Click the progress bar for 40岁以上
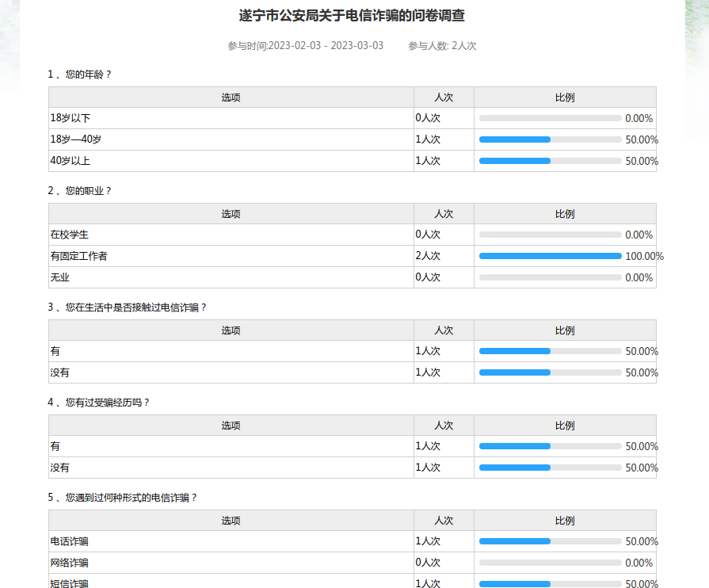This screenshot has width=709, height=588. point(550,161)
